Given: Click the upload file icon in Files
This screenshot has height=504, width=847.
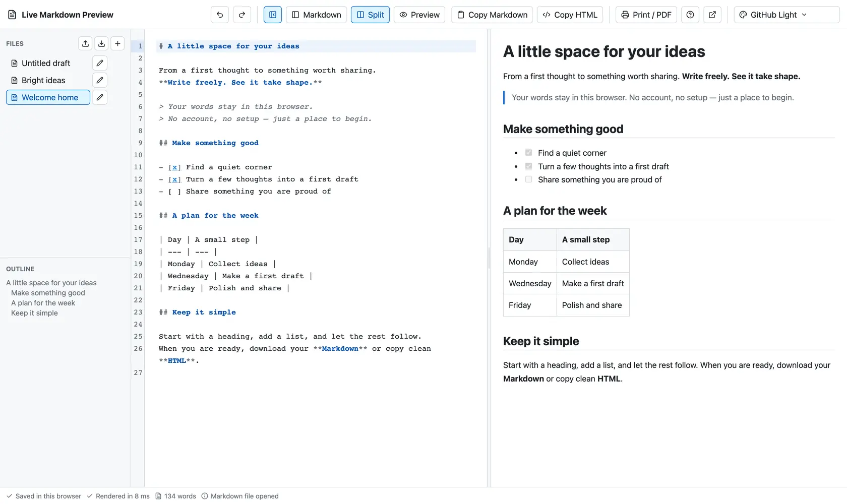Looking at the screenshot, I should [x=86, y=44].
